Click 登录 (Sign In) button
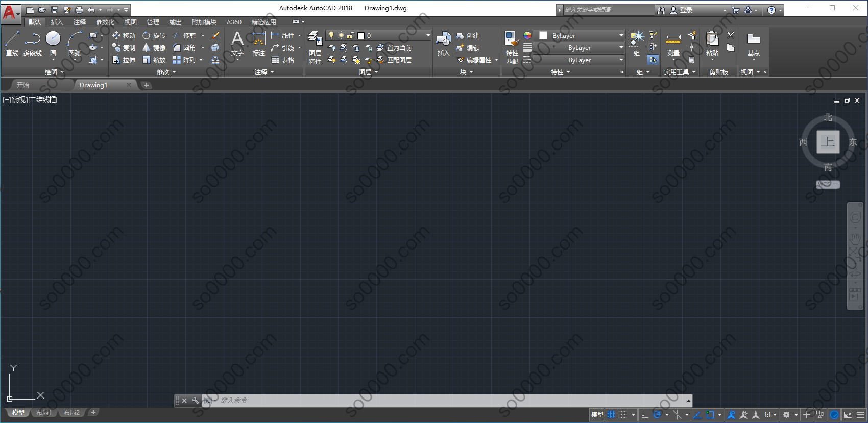 point(682,10)
